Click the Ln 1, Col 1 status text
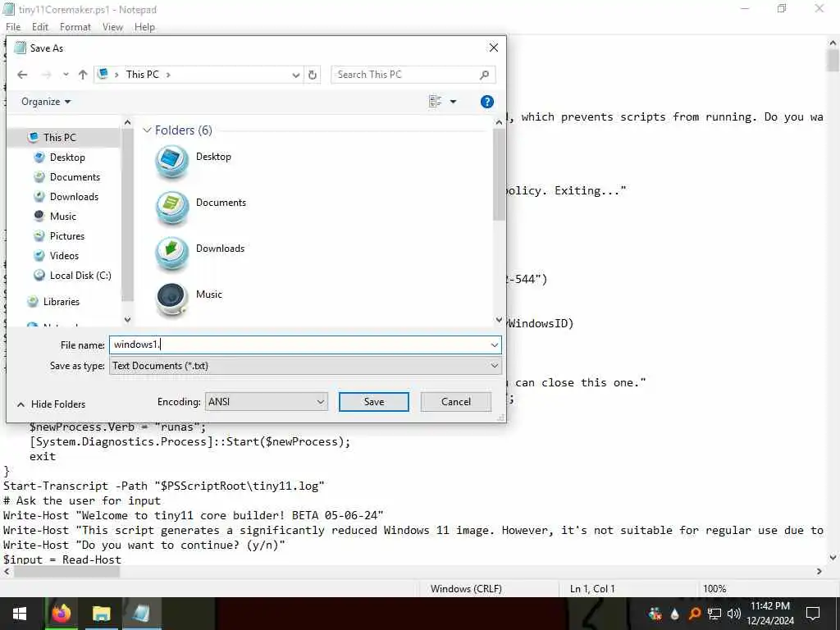The image size is (840, 630). (592, 589)
